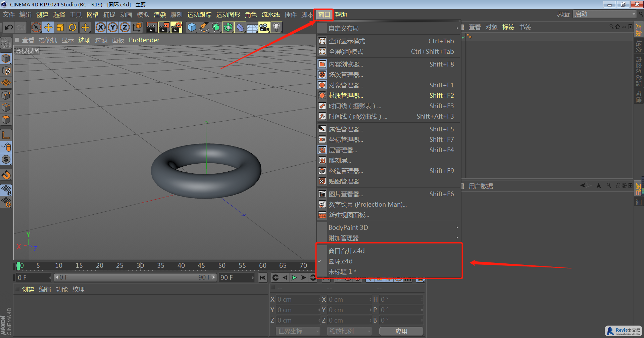Screen dimensions: 644x338
Task: Click the rotation H field stepper
Action: (422, 299)
